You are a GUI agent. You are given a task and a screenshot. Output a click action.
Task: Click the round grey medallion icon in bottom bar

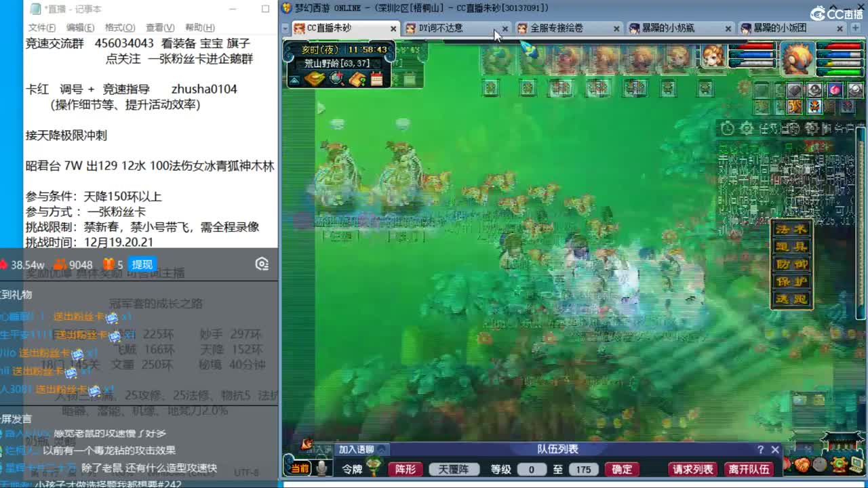tap(821, 465)
